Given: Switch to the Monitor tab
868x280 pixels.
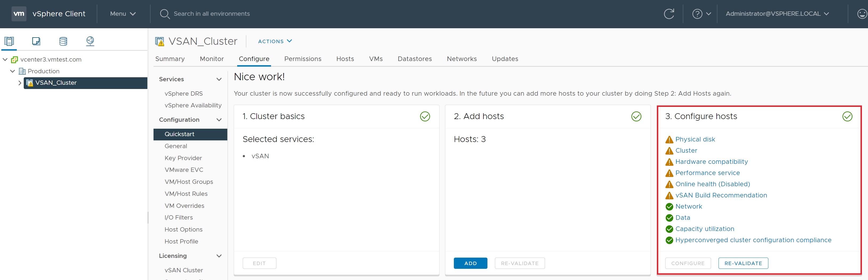Looking at the screenshot, I should tap(212, 59).
